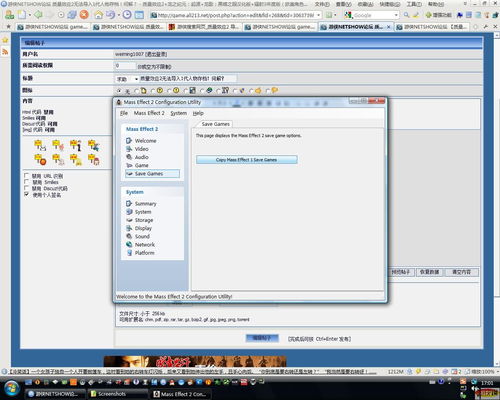The width and height of the screenshot is (500, 400).
Task: Expand the address bar dropdown arrow
Action: click(319, 15)
